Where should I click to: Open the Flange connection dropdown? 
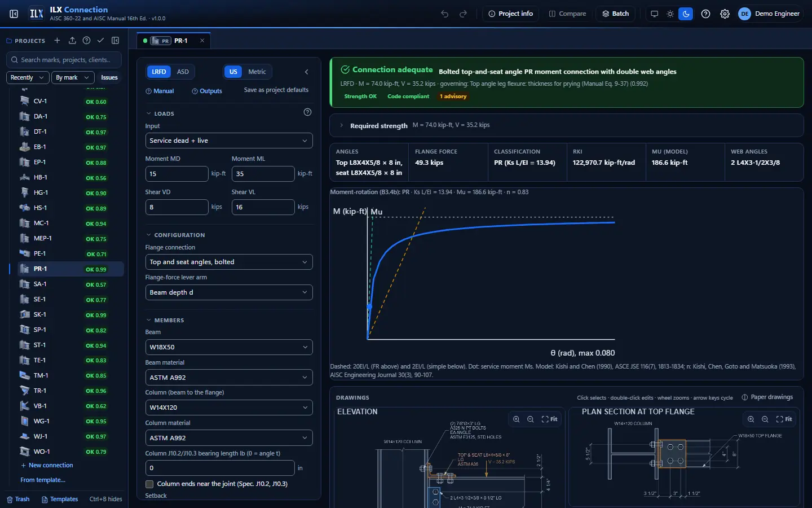point(229,262)
